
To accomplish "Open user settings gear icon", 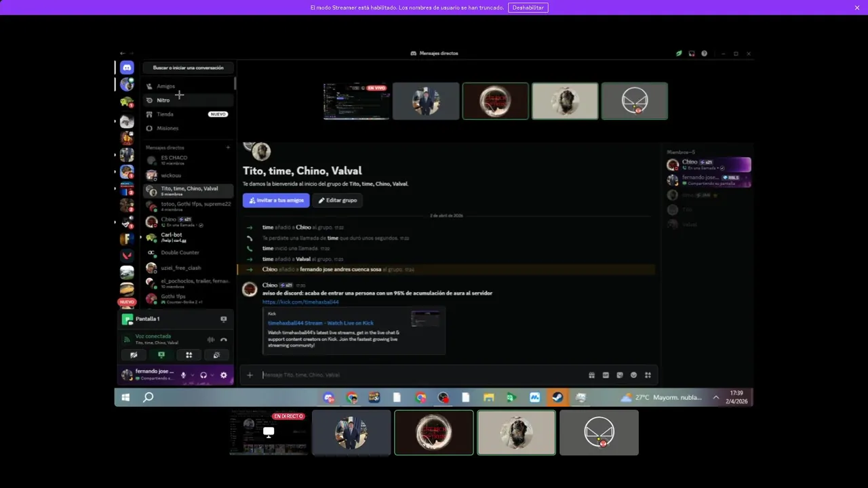I will coord(224,375).
